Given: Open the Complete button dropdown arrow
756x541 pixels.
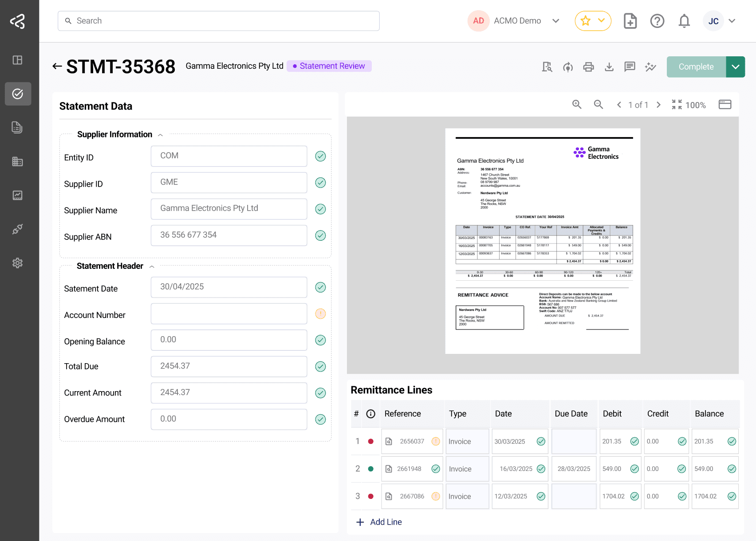Looking at the screenshot, I should pos(735,67).
